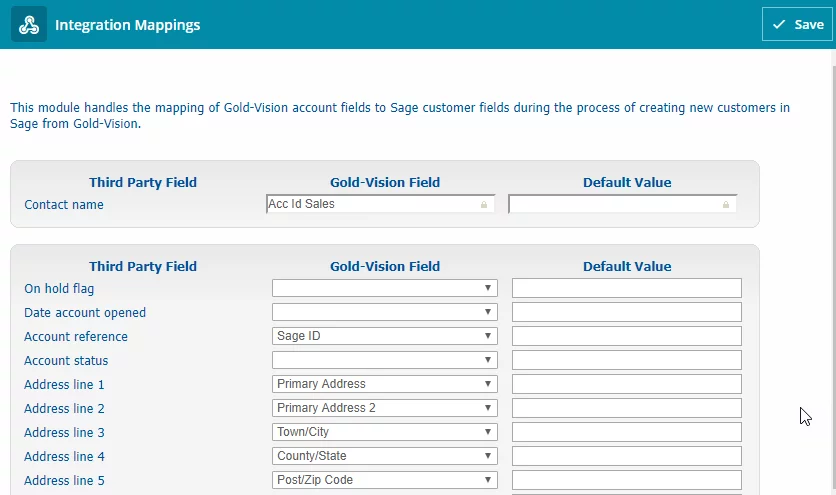
Task: Expand the Town/City dropdown
Action: pos(384,432)
